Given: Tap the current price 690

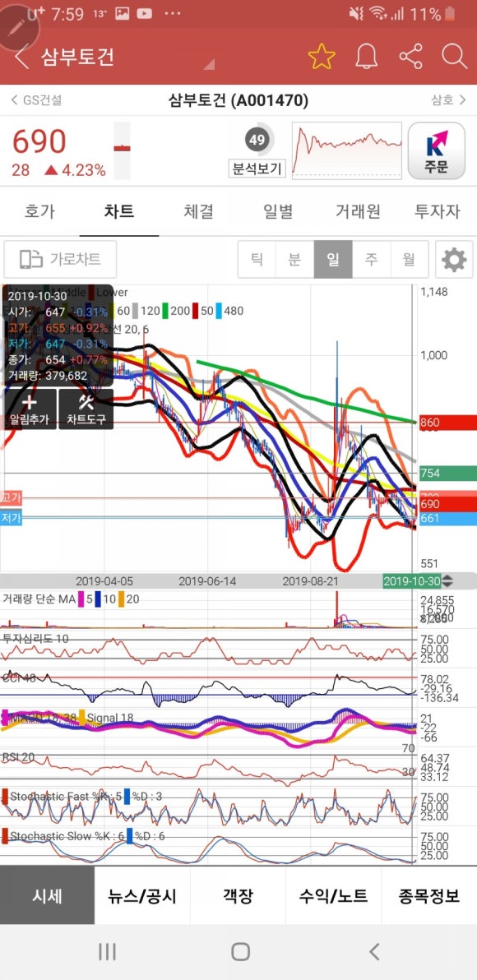Looking at the screenshot, I should coord(39,142).
